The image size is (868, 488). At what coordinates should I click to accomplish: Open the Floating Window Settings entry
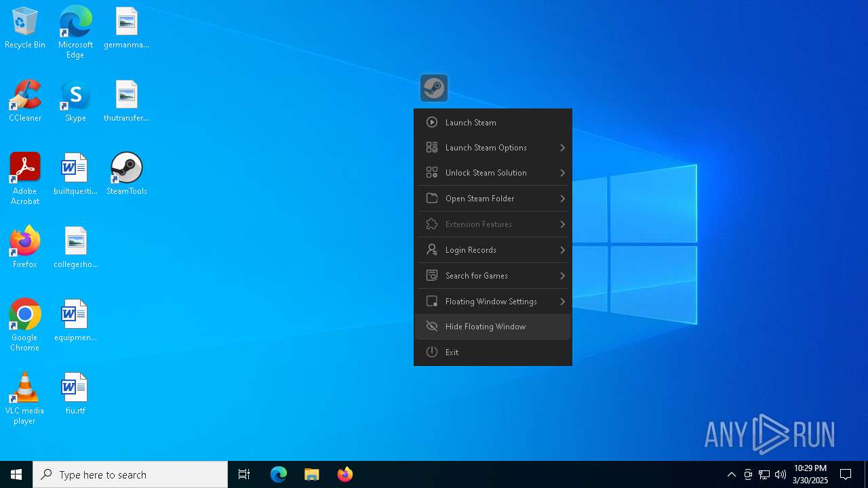493,302
